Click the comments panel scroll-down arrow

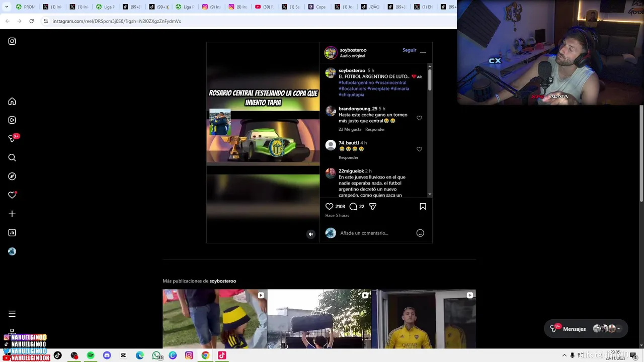(430, 194)
